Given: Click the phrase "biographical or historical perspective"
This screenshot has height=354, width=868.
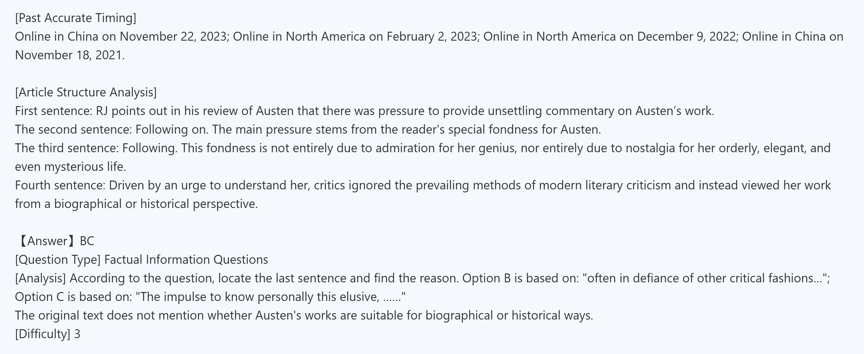Looking at the screenshot, I should coord(156,204).
